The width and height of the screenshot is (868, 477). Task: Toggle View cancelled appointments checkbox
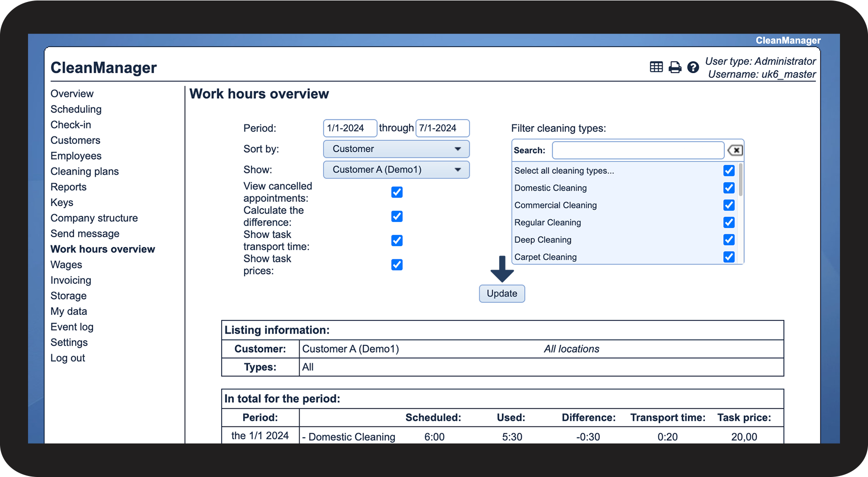tap(397, 192)
